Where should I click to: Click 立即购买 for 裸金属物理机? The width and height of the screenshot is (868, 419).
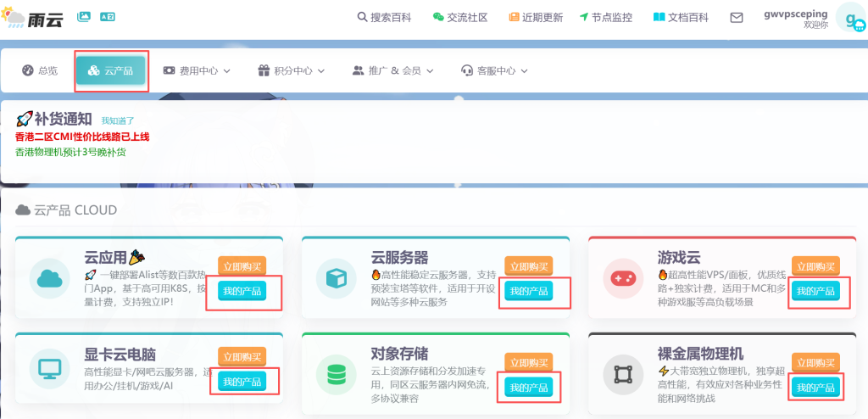815,362
